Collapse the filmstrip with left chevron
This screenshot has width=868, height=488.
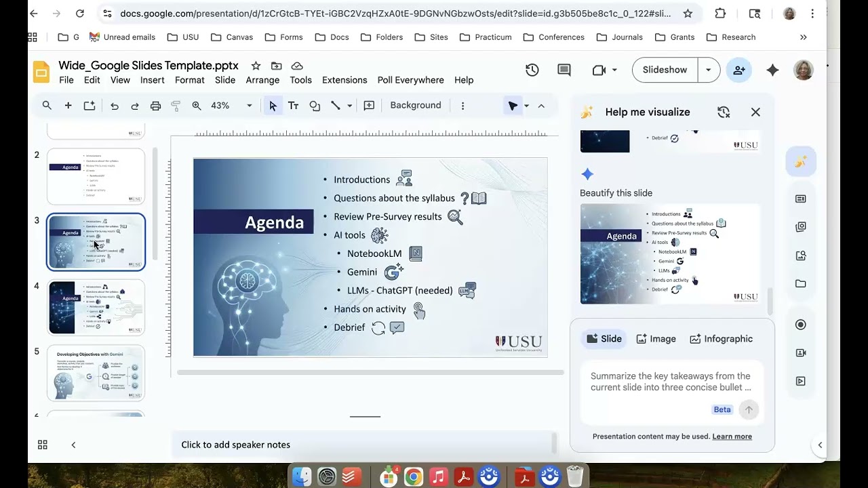click(x=73, y=445)
